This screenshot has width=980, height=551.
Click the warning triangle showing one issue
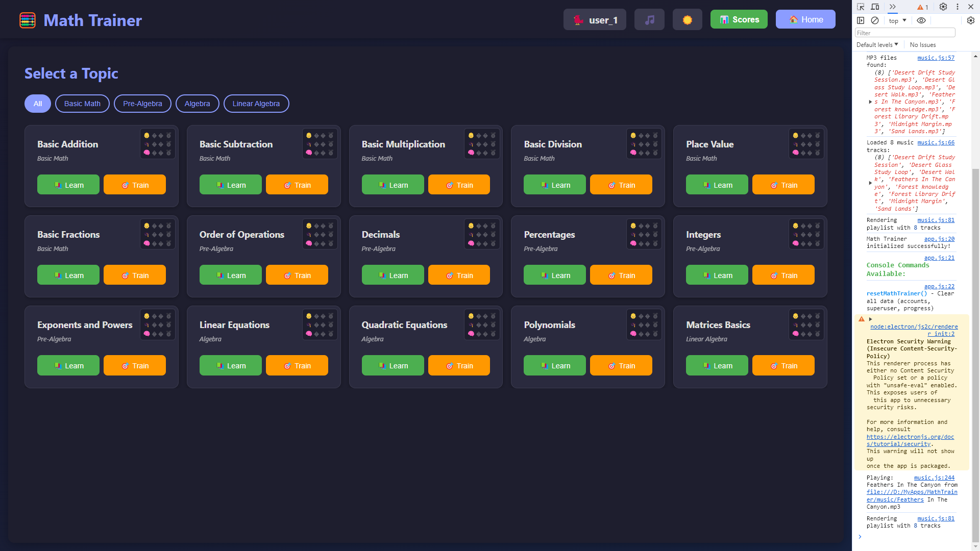coord(922,7)
